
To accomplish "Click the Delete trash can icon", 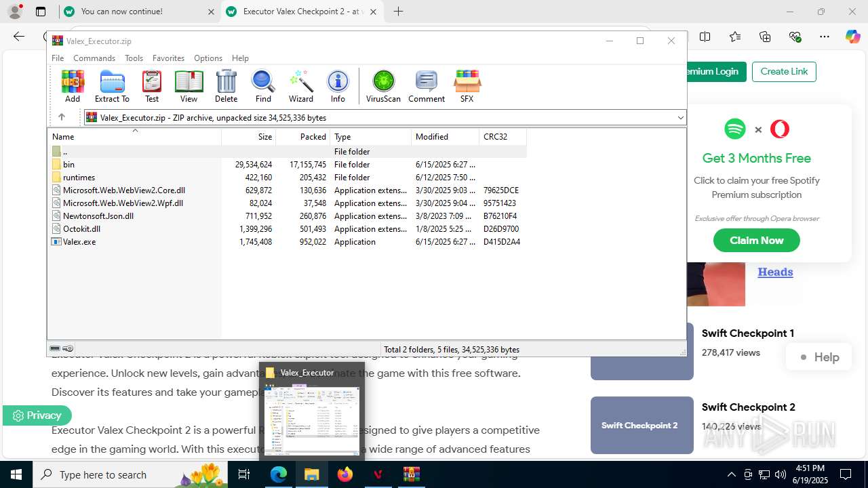I will pyautogui.click(x=226, y=86).
